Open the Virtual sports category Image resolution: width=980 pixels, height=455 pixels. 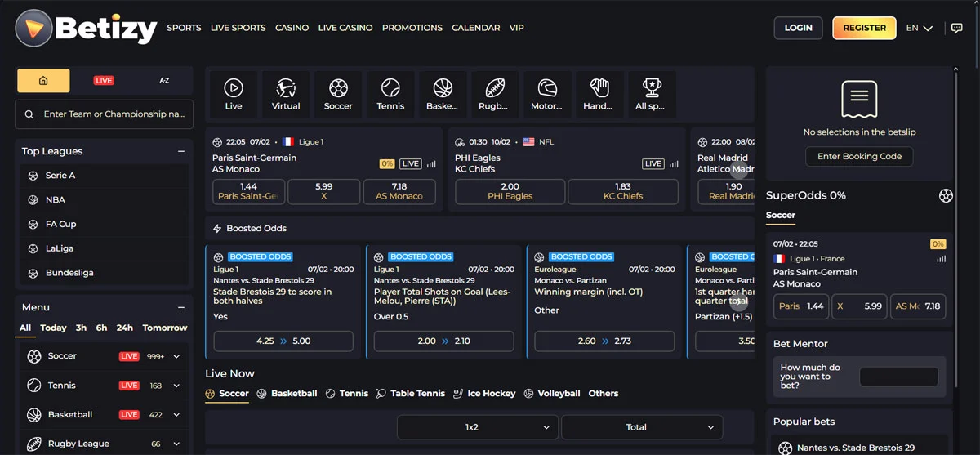(x=286, y=94)
